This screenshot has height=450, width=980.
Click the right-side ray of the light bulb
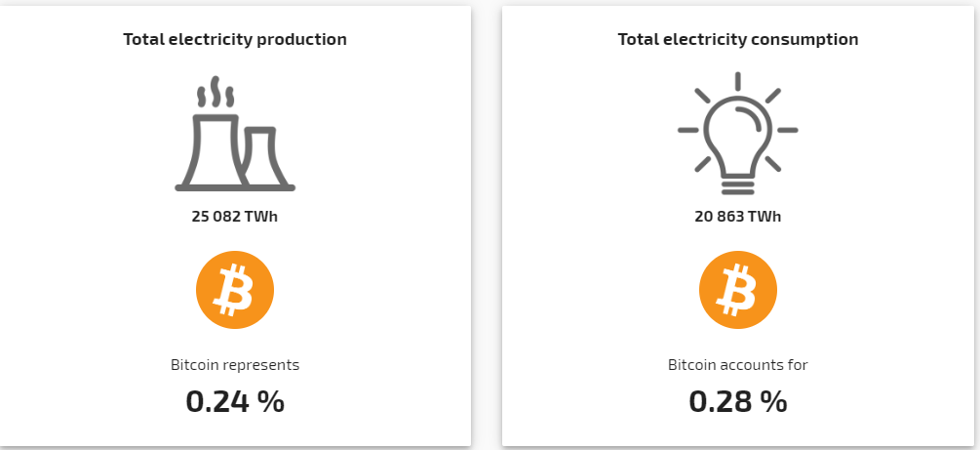point(787,130)
